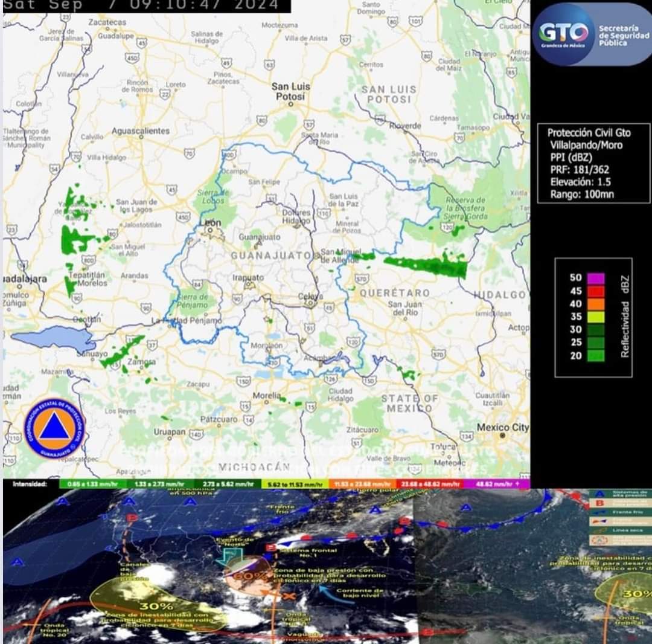Click the San Juan del Río label

[405, 308]
